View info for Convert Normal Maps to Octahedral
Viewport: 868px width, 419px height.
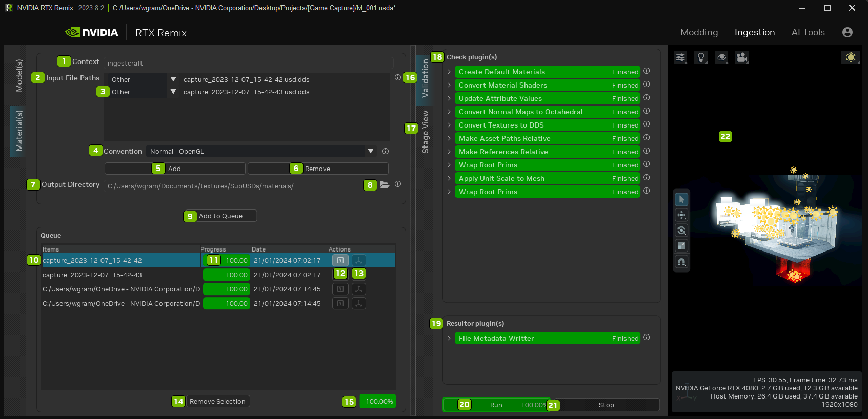coord(647,111)
